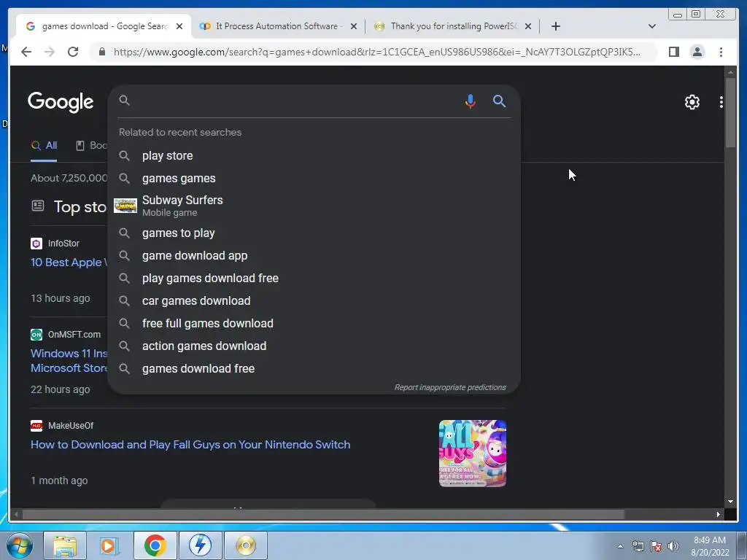Click MakeUseOf source icon
This screenshot has height=560, width=747.
click(36, 426)
